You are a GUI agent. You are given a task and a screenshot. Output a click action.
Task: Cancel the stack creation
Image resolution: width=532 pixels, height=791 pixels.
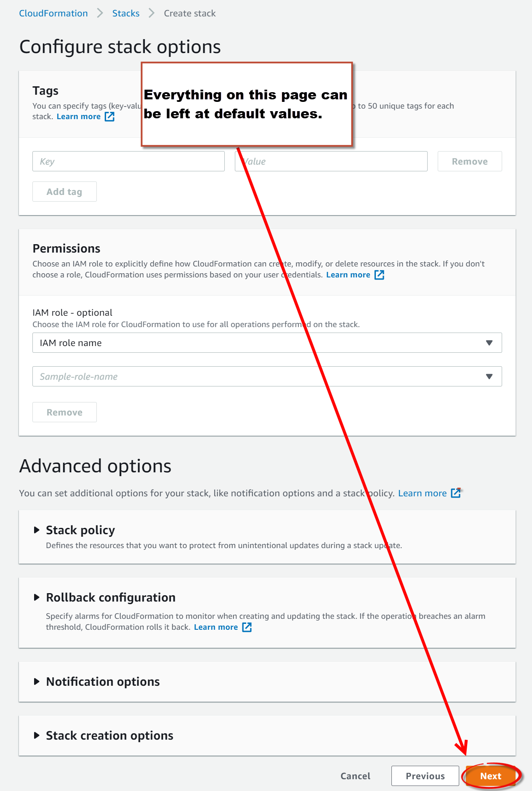click(x=355, y=776)
